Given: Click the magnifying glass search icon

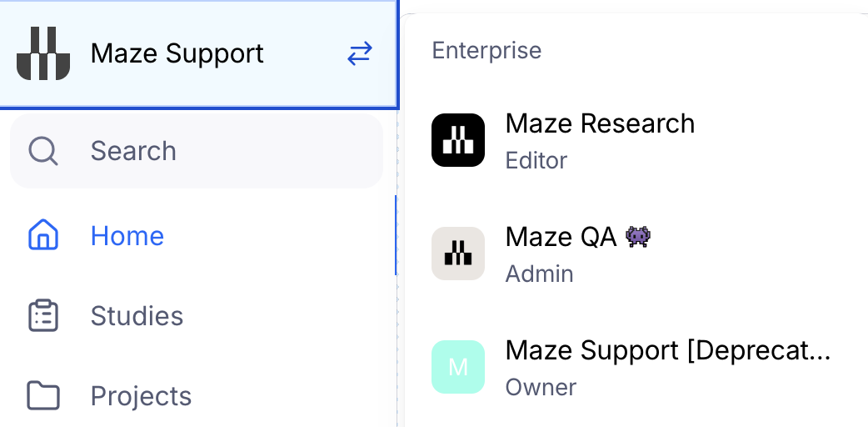Looking at the screenshot, I should 43,151.
